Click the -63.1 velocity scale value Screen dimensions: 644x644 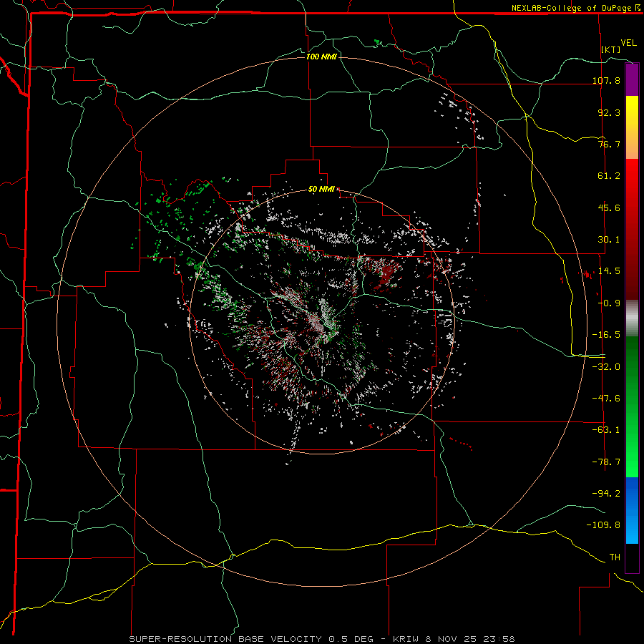pyautogui.click(x=606, y=430)
